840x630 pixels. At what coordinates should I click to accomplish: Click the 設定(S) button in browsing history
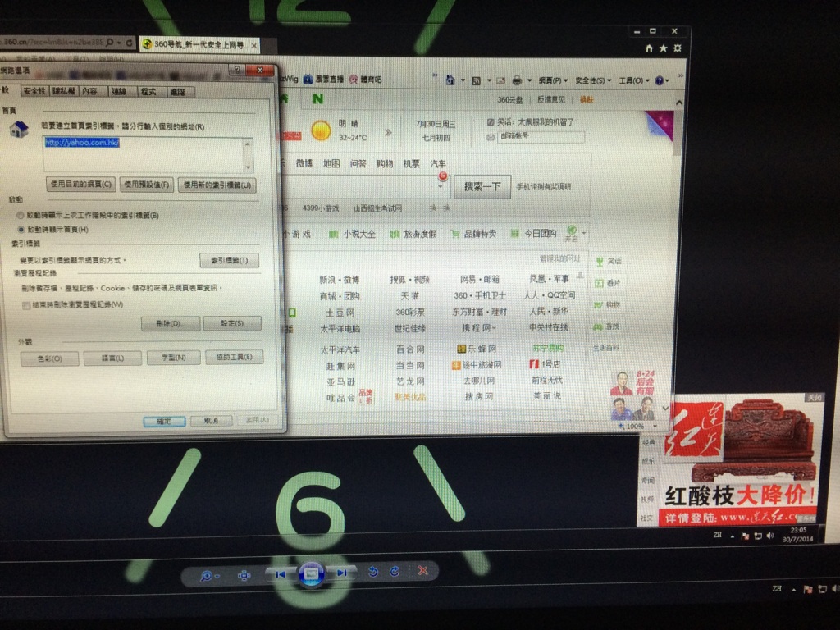click(232, 323)
